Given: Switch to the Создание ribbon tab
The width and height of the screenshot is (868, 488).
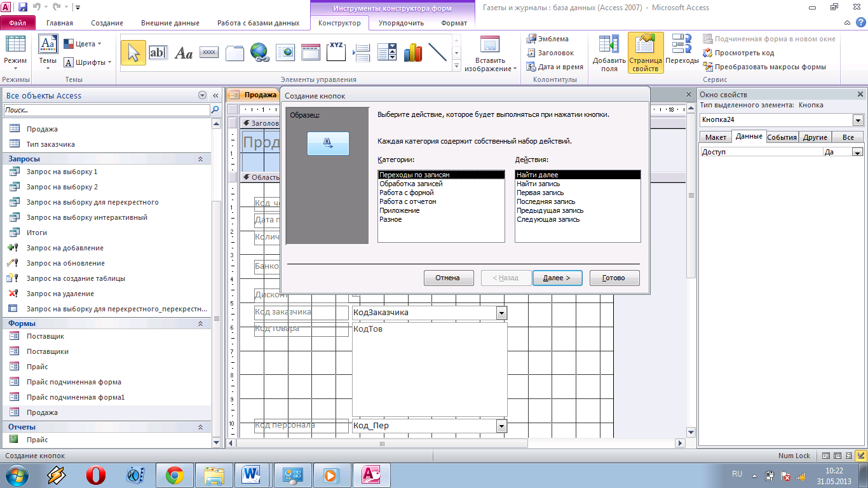Looking at the screenshot, I should pyautogui.click(x=107, y=23).
